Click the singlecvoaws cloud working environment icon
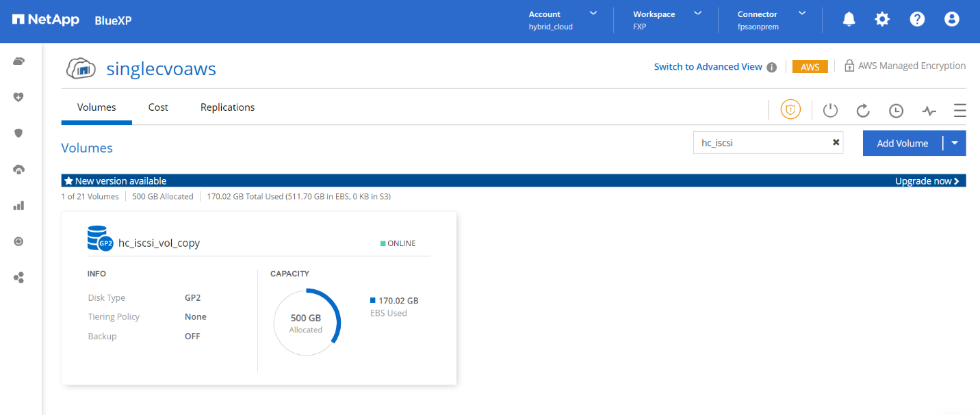 tap(82, 68)
